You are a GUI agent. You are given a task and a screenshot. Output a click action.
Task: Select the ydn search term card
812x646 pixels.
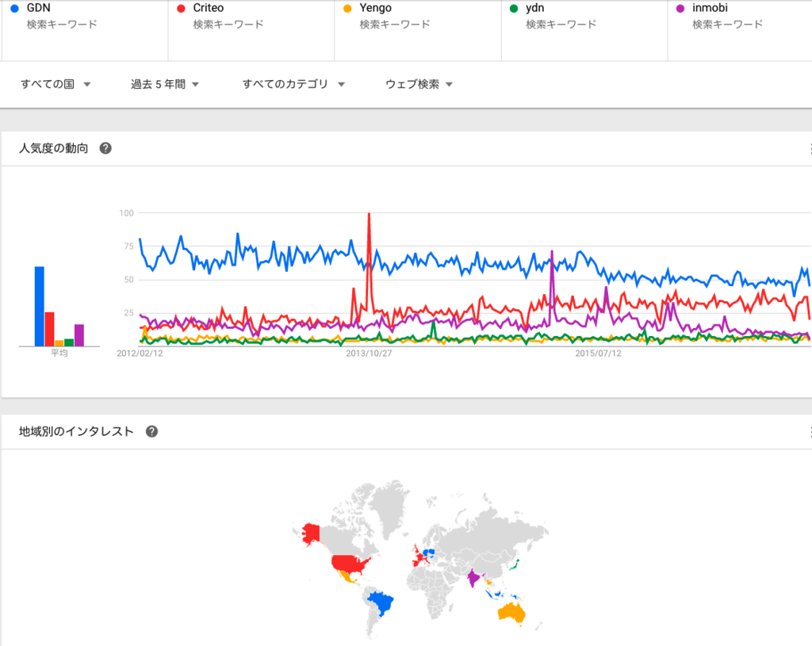pos(584,30)
